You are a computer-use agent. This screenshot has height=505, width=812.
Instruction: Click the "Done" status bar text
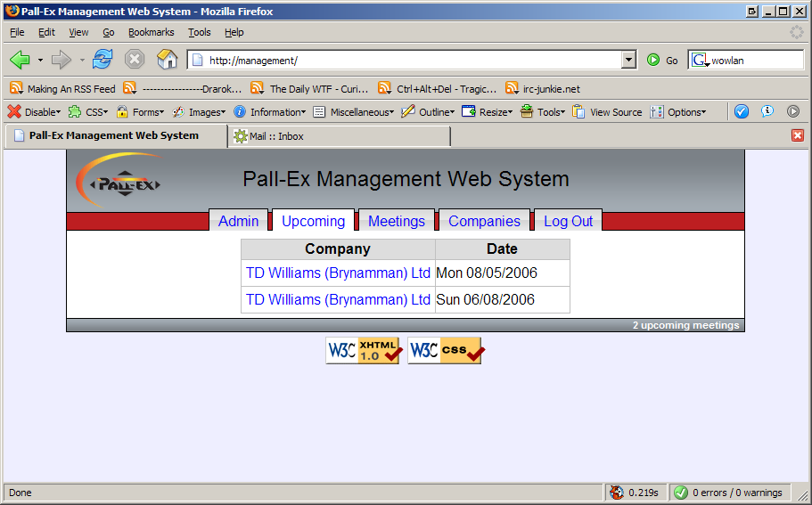(21, 493)
